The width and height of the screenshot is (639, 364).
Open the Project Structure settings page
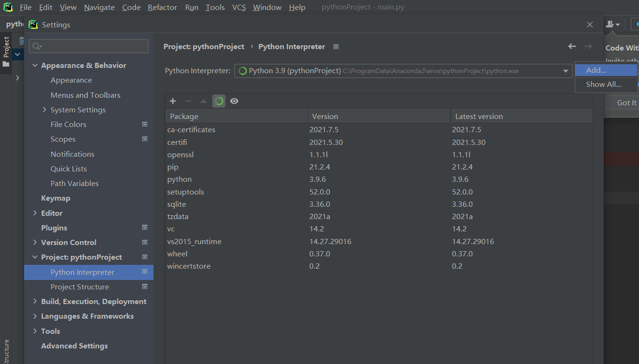79,287
